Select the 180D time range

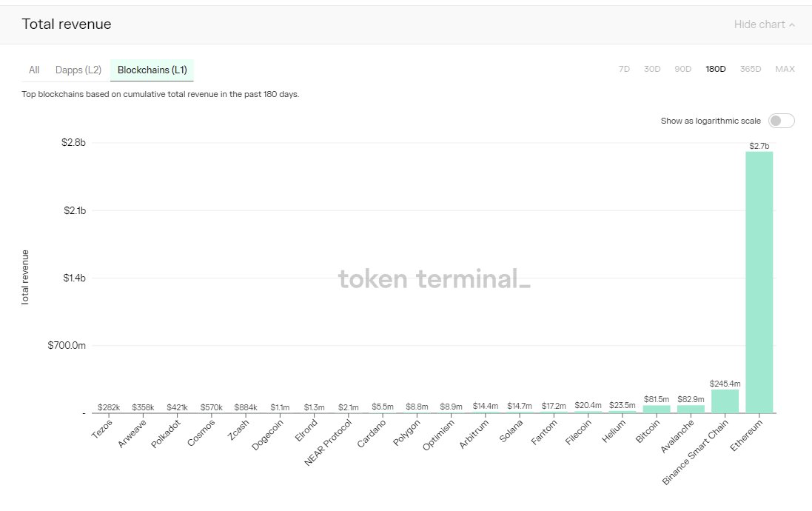716,69
